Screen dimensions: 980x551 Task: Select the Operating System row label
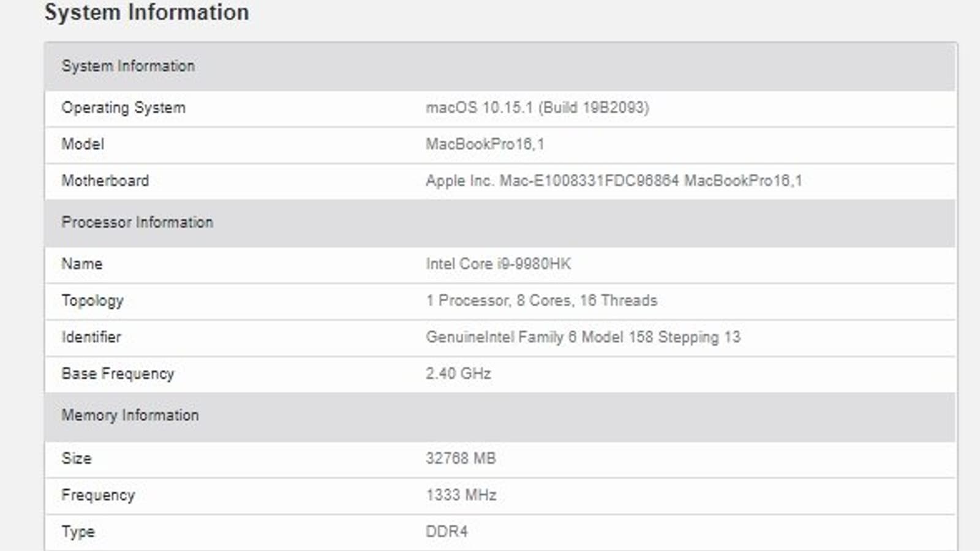click(x=123, y=108)
